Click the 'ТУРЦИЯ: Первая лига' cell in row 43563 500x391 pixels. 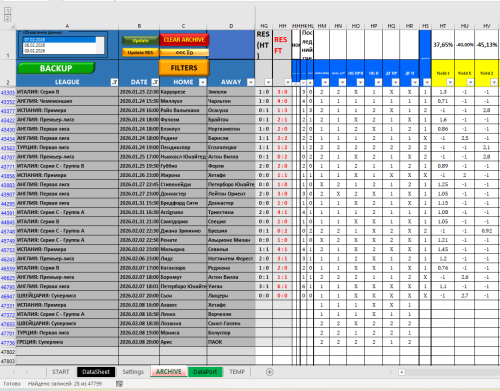coord(67,147)
